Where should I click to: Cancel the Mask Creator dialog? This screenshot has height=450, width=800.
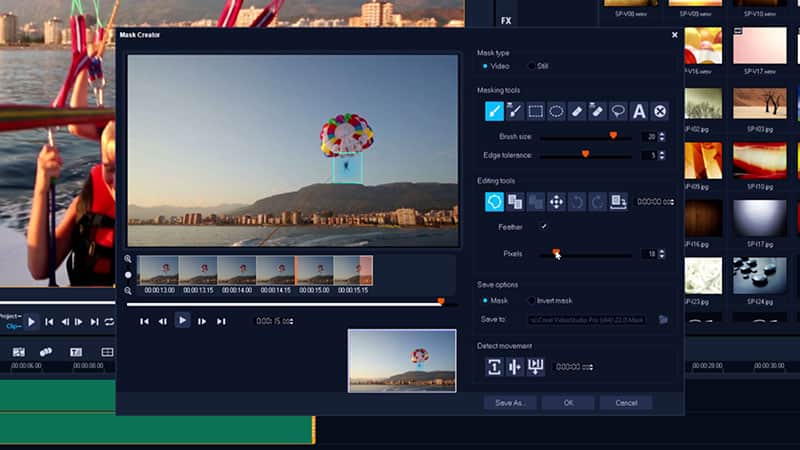click(626, 403)
